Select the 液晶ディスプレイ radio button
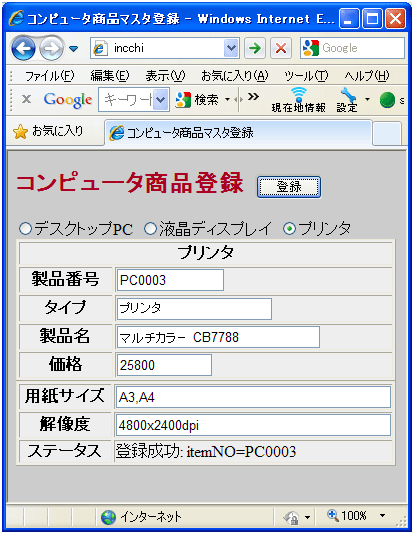Image resolution: width=414 pixels, height=534 pixels. click(150, 229)
